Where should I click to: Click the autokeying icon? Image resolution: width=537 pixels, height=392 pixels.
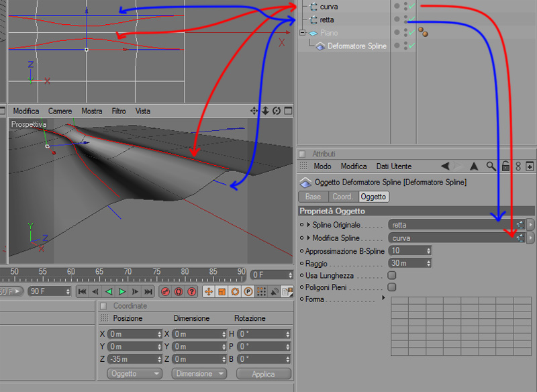pos(179,292)
